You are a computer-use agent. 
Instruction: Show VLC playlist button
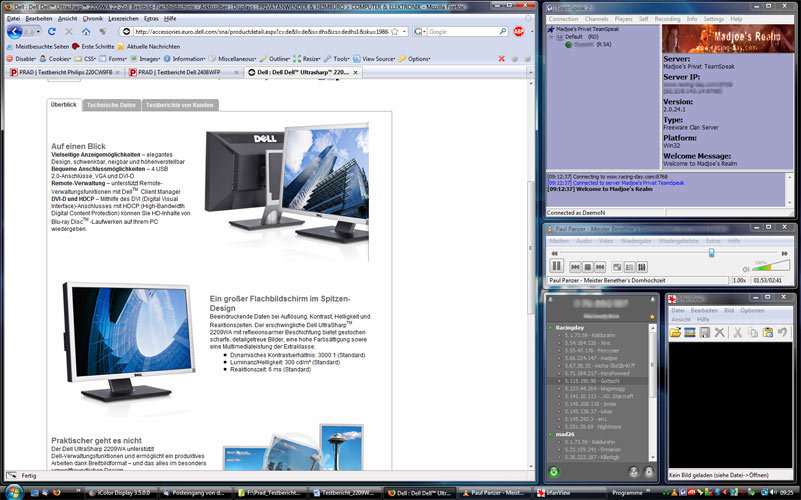tap(629, 267)
